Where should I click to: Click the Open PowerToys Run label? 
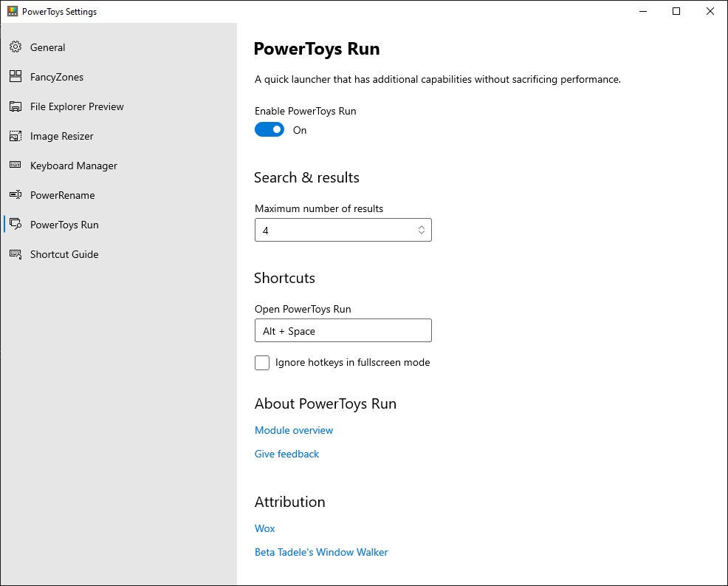(x=303, y=309)
